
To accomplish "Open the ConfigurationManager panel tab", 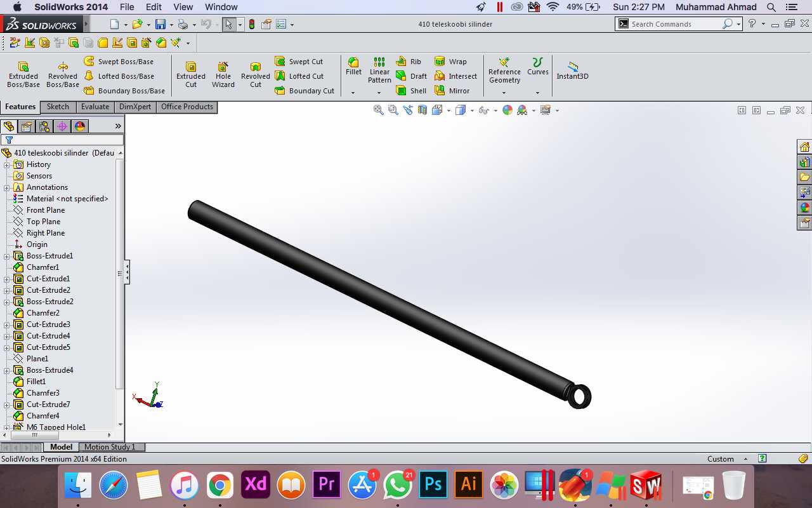I will coord(44,126).
